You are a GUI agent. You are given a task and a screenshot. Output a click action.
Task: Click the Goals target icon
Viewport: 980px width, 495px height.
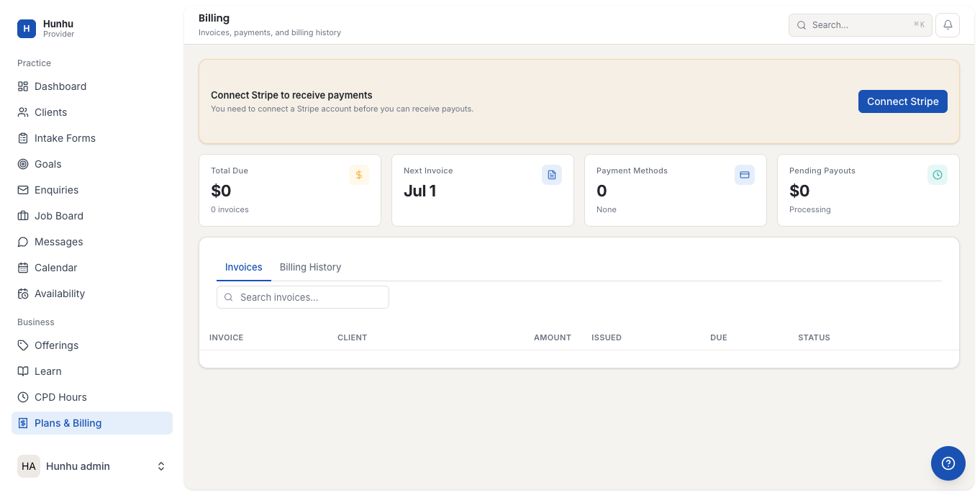pos(23,164)
